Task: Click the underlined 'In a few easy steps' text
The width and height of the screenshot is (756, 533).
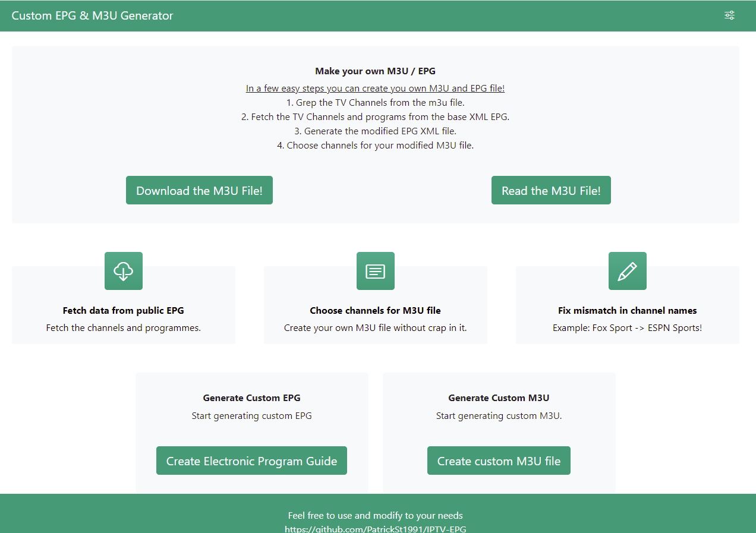Action: pyautogui.click(x=376, y=88)
